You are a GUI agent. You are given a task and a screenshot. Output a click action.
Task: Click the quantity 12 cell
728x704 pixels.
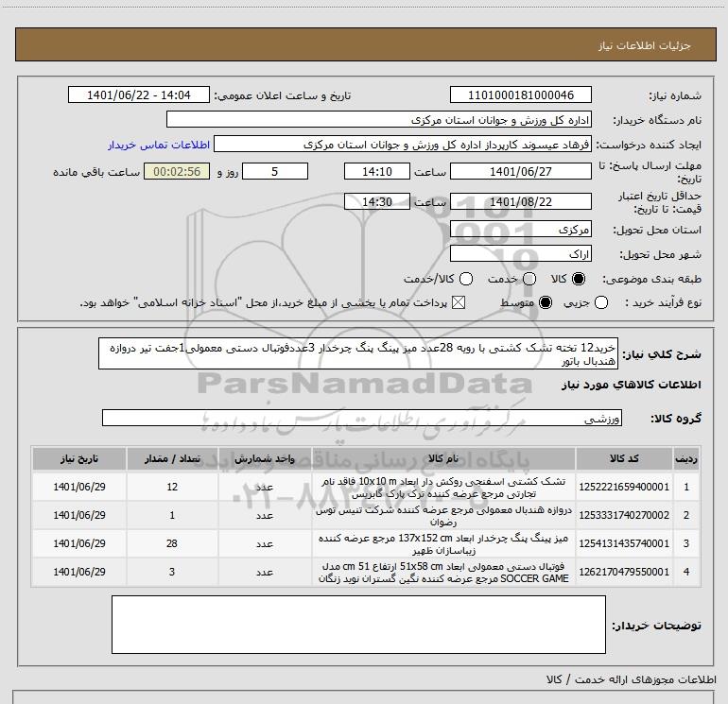pos(172,487)
